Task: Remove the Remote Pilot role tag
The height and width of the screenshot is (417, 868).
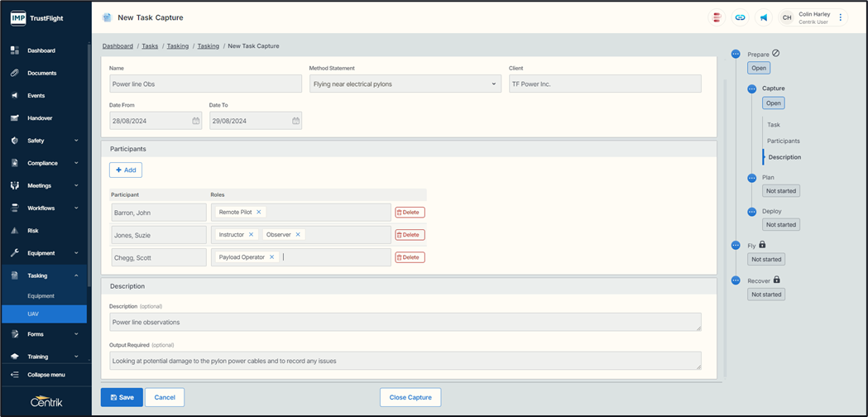Action: pos(259,213)
